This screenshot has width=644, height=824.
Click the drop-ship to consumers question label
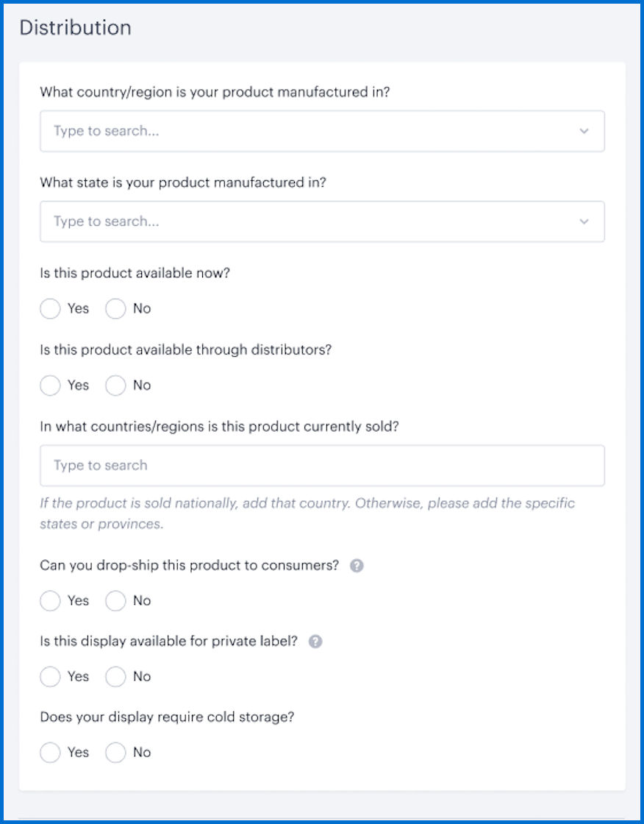point(190,566)
